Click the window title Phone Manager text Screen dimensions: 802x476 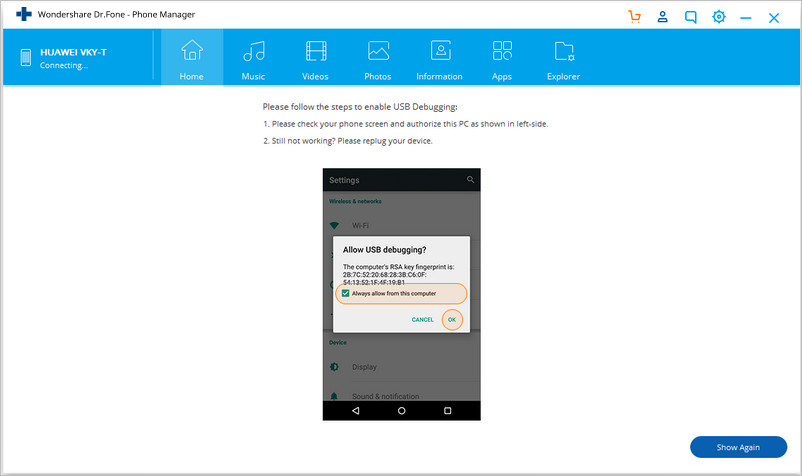point(116,14)
